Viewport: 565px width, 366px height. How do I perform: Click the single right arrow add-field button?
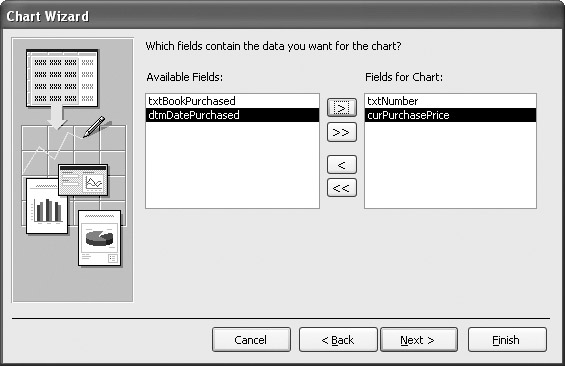[x=342, y=107]
